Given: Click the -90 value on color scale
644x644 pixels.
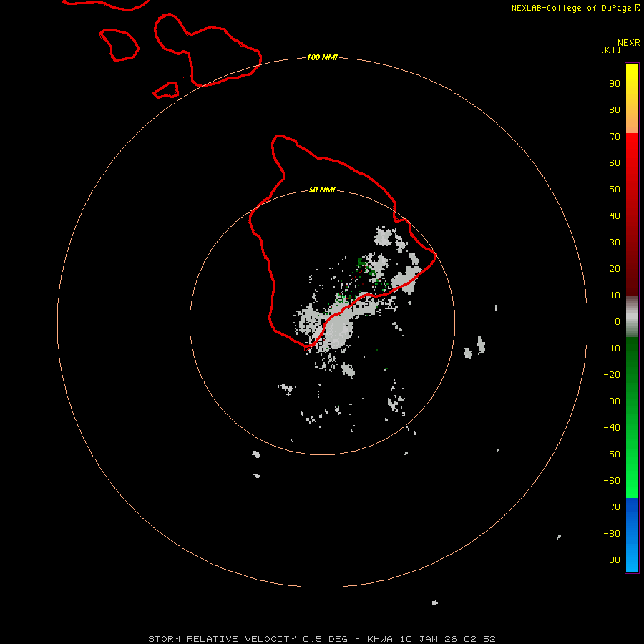Looking at the screenshot, I should (612, 560).
